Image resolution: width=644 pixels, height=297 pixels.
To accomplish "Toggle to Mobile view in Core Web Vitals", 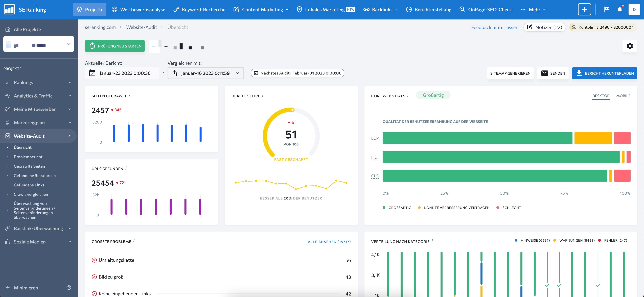I will click(x=623, y=96).
